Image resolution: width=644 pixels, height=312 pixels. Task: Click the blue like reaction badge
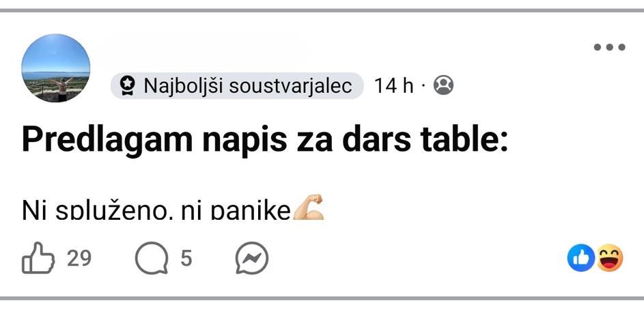[x=581, y=258]
